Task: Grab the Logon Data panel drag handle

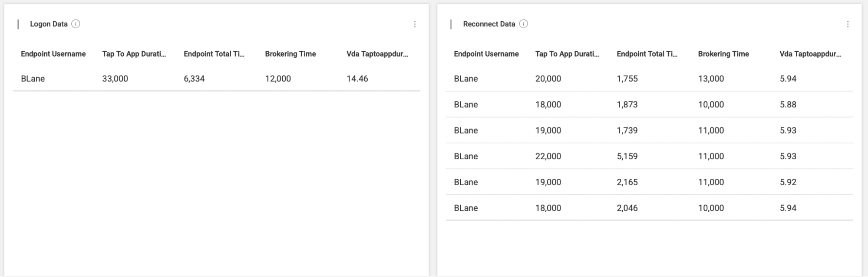Action: pos(18,24)
